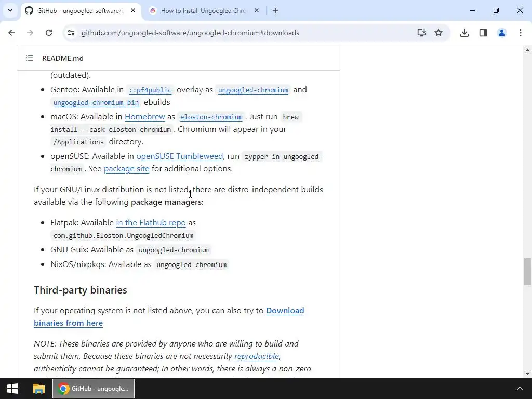The width and height of the screenshot is (532, 399).
Task: Bookmark this page with star icon
Action: [x=438, y=33]
